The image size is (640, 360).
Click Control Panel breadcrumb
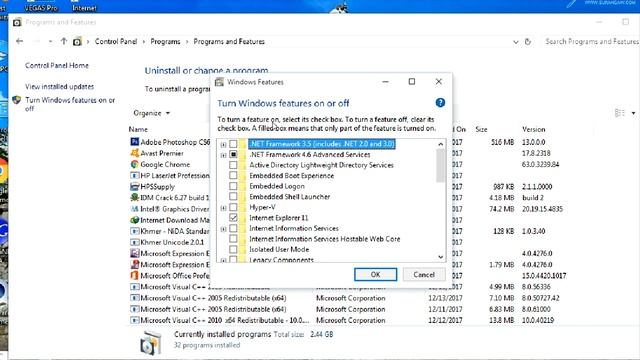point(116,42)
